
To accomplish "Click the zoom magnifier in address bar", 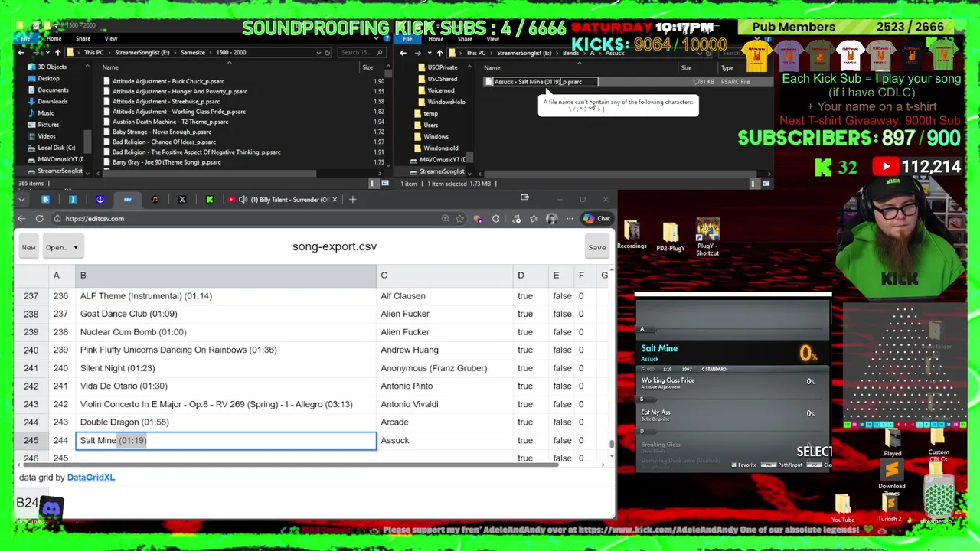I will click(445, 219).
